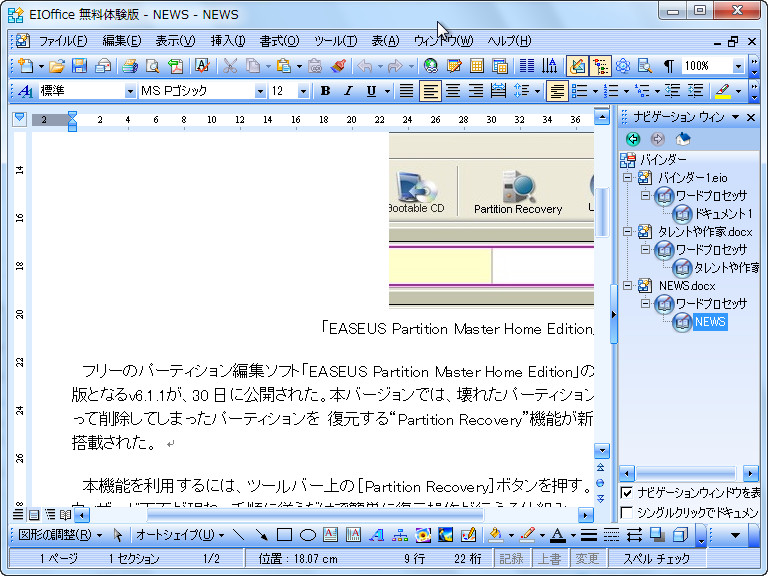Click the vertical scrollbar down arrow

(x=601, y=450)
